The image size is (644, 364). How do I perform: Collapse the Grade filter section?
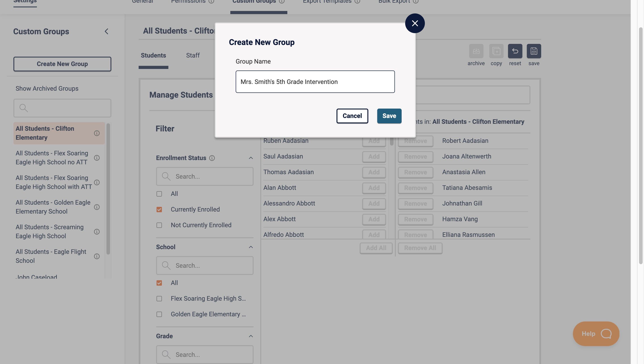click(251, 336)
